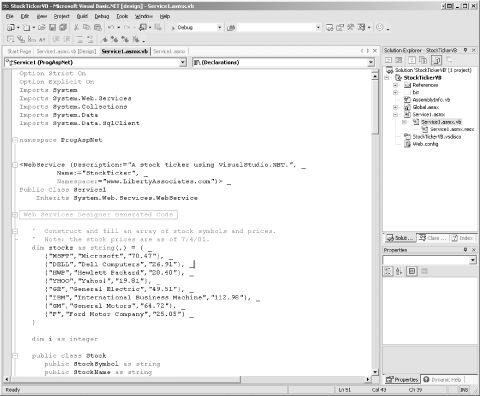
Task: Click the Add New Item toolbar icon
Action: tap(26, 27)
